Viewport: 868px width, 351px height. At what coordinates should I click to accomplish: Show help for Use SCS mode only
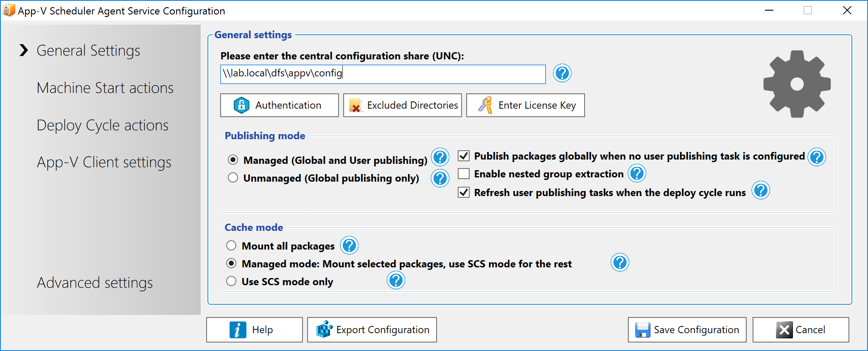(396, 281)
